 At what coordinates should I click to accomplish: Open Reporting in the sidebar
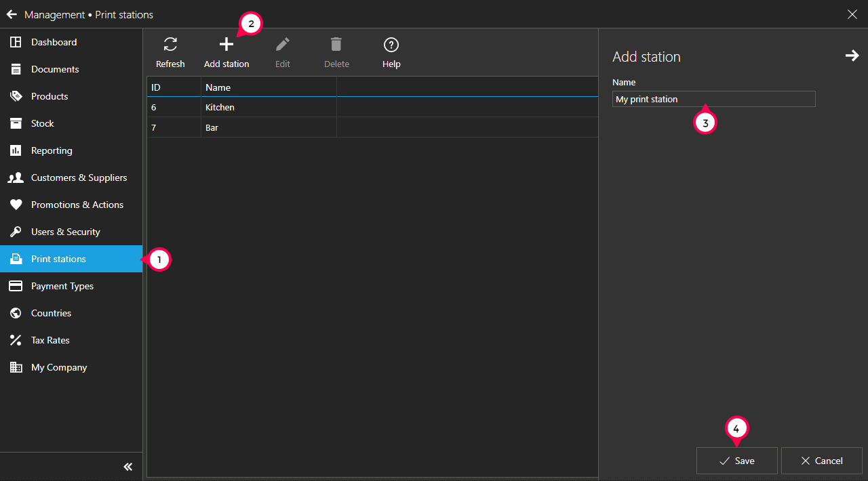coord(71,150)
